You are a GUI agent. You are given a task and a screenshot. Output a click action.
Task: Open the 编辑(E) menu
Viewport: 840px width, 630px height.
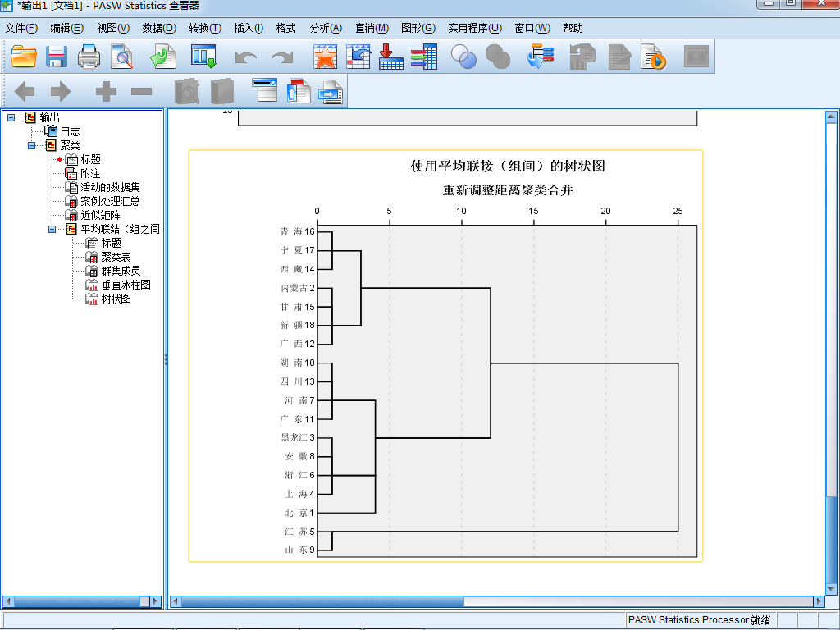67,28
